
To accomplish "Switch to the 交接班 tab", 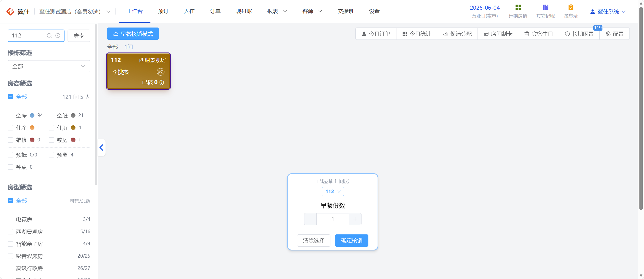I will 346,11.
